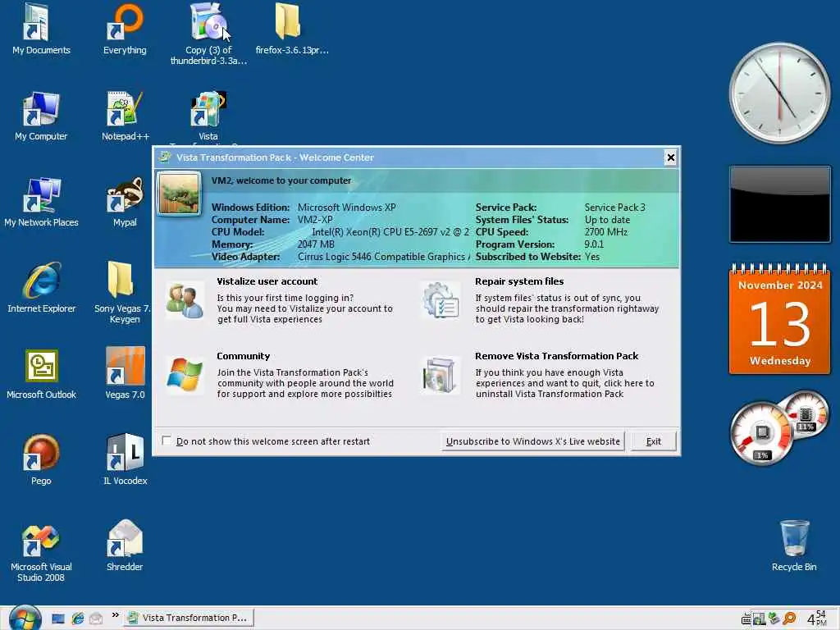Image resolution: width=840 pixels, height=630 pixels.
Task: Select the Vista Transformation Pack desktop shortcut
Action: (208, 118)
